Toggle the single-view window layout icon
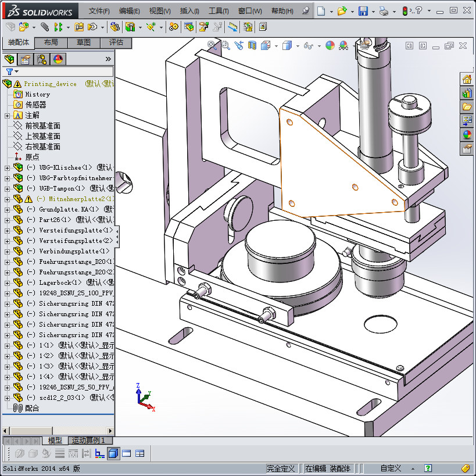 click(126, 453)
